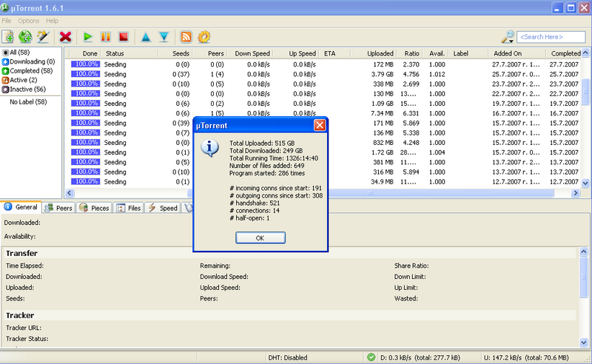
Task: Sort by Added On column header
Action: click(x=517, y=53)
